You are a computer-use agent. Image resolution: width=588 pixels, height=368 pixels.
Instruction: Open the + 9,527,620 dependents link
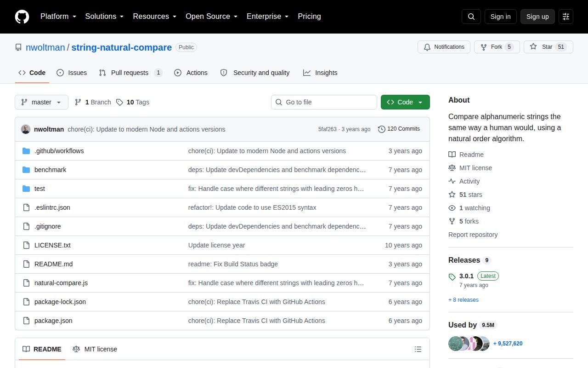(x=508, y=344)
